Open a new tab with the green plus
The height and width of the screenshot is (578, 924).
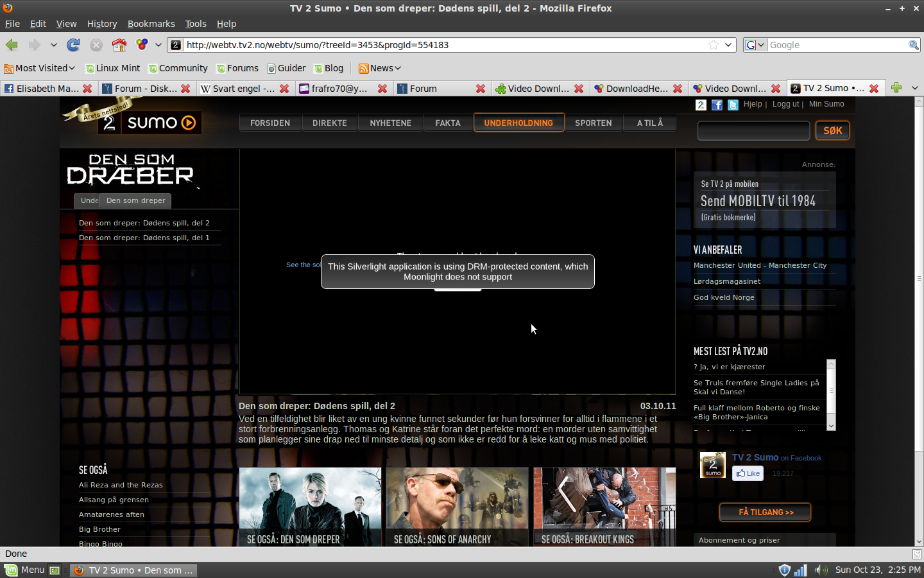[x=896, y=88]
